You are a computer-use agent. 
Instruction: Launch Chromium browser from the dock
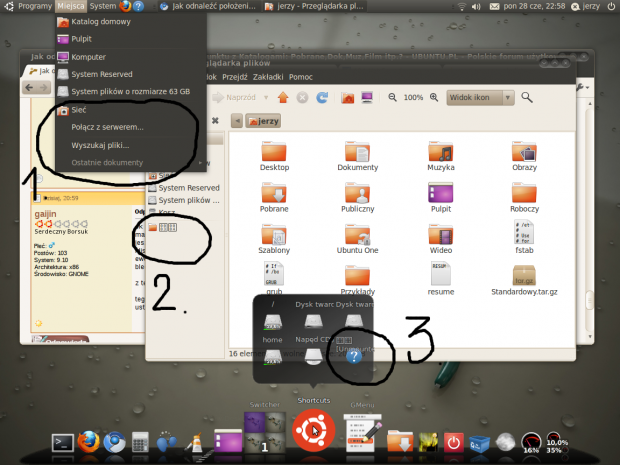click(115, 442)
